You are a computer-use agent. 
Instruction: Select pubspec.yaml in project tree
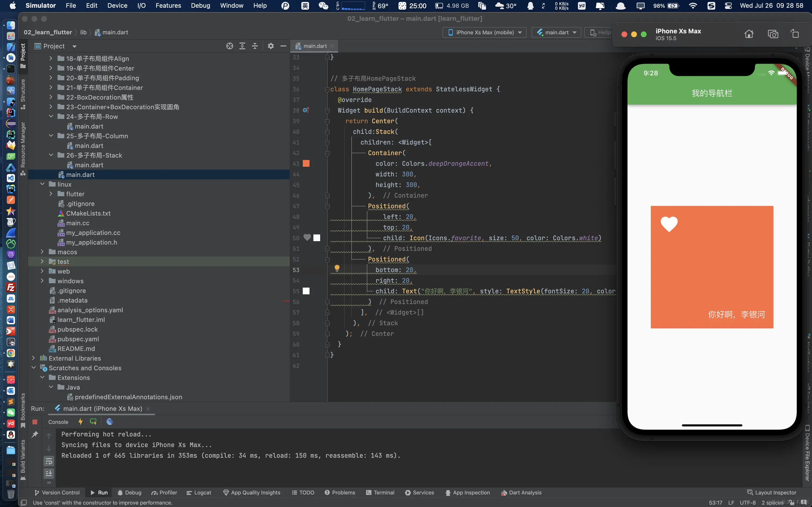tap(78, 339)
